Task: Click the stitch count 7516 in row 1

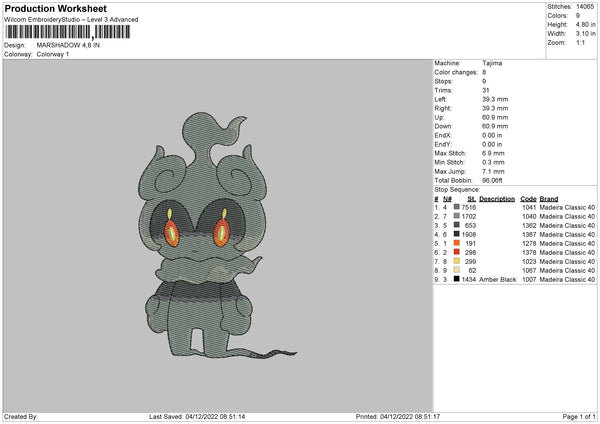Action: 469,207
